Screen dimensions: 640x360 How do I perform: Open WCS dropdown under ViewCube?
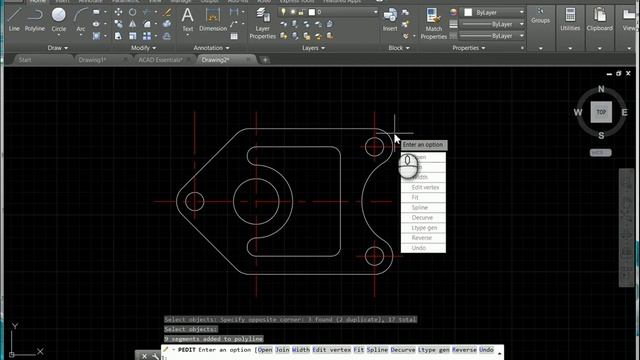pyautogui.click(x=600, y=153)
